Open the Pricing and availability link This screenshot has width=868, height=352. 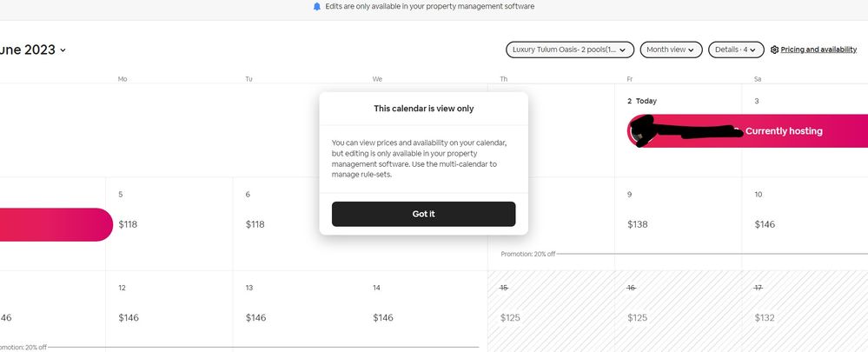(x=818, y=50)
